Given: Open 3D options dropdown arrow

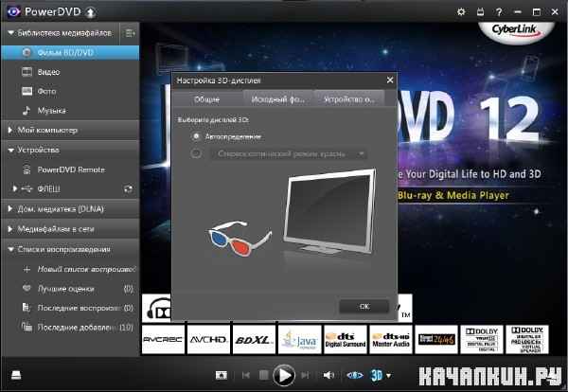Looking at the screenshot, I should click(389, 376).
